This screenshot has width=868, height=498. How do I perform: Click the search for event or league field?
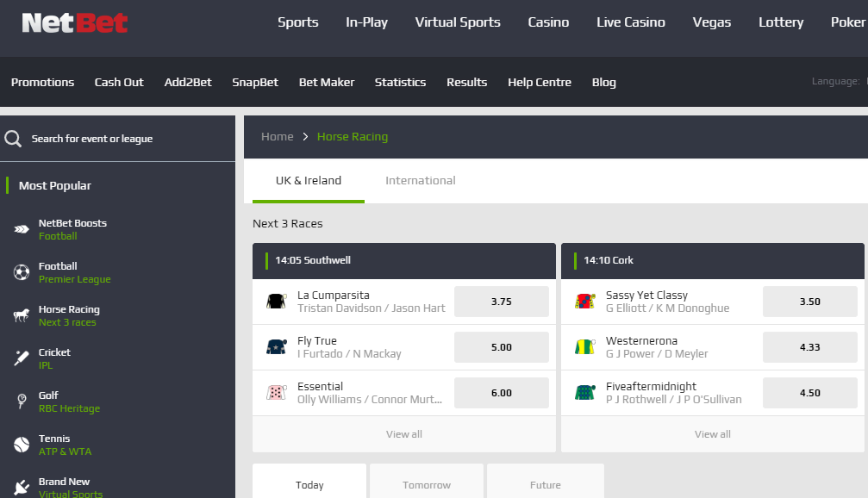(x=117, y=139)
